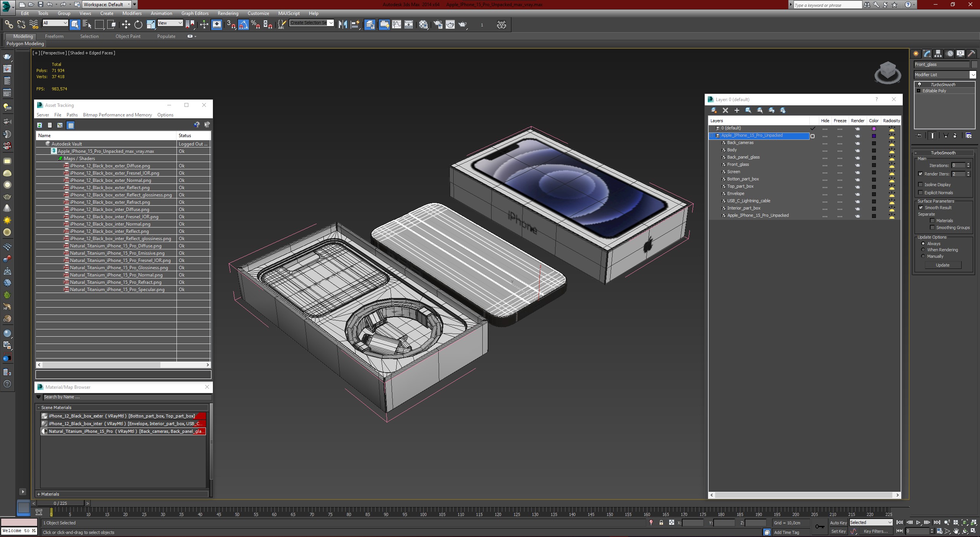The image size is (980, 537).
Task: Switch to the Object Paint ribbon tab
Action: click(128, 36)
